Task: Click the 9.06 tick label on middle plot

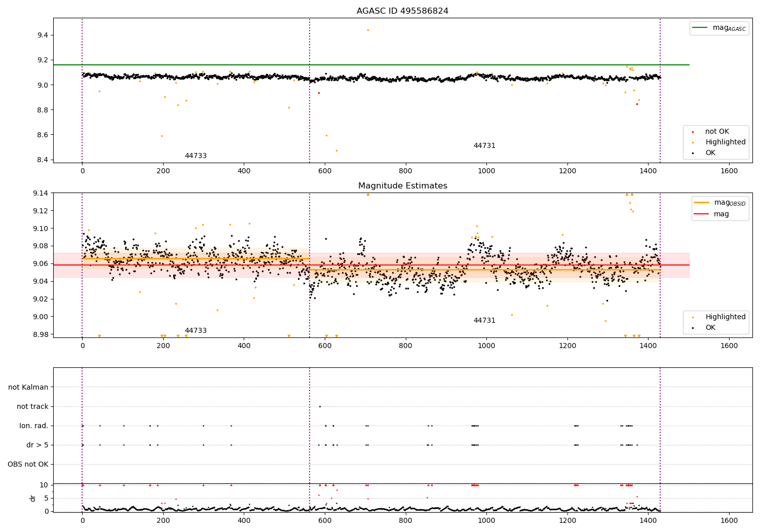Action: (41, 263)
